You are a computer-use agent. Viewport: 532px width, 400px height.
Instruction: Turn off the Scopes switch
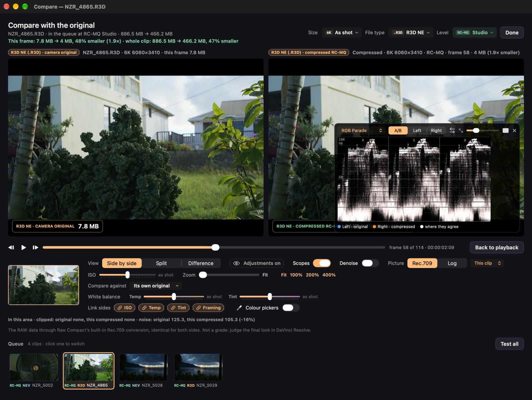point(322,263)
